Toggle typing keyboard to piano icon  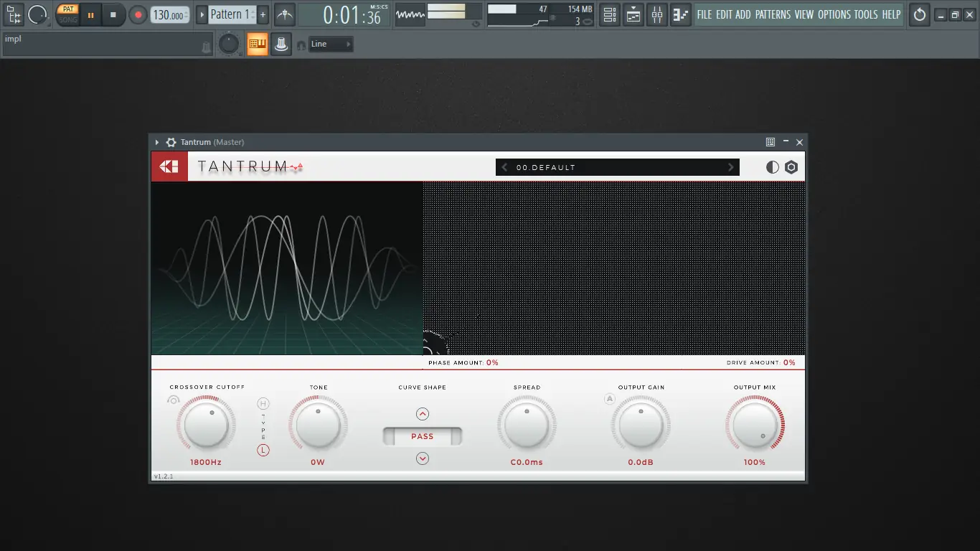258,44
